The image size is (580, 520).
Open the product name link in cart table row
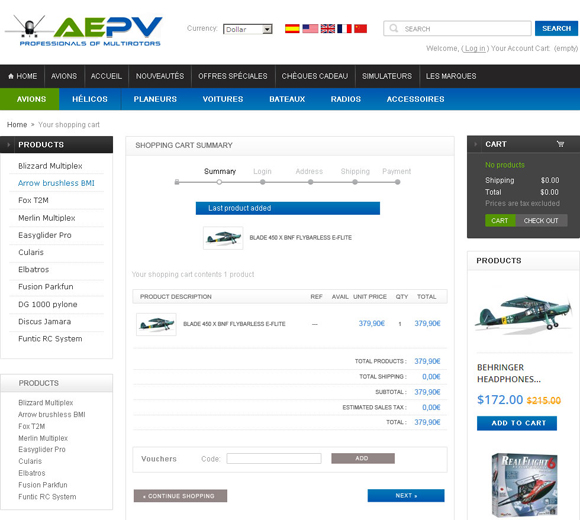[x=234, y=324]
